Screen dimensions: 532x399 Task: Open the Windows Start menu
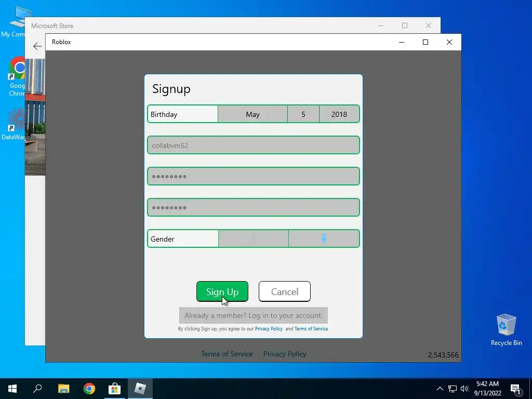(x=12, y=389)
